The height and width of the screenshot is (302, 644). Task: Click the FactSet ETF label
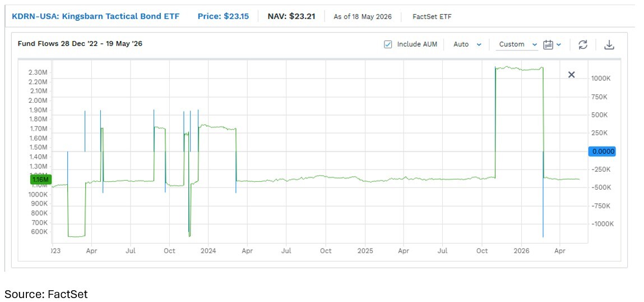pos(432,17)
